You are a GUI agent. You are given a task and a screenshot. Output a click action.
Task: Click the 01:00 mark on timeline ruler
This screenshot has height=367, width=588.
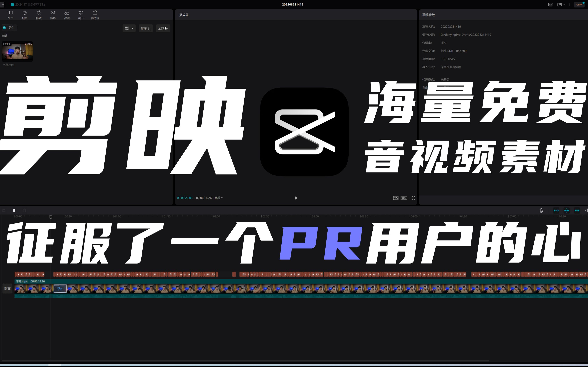click(x=118, y=216)
